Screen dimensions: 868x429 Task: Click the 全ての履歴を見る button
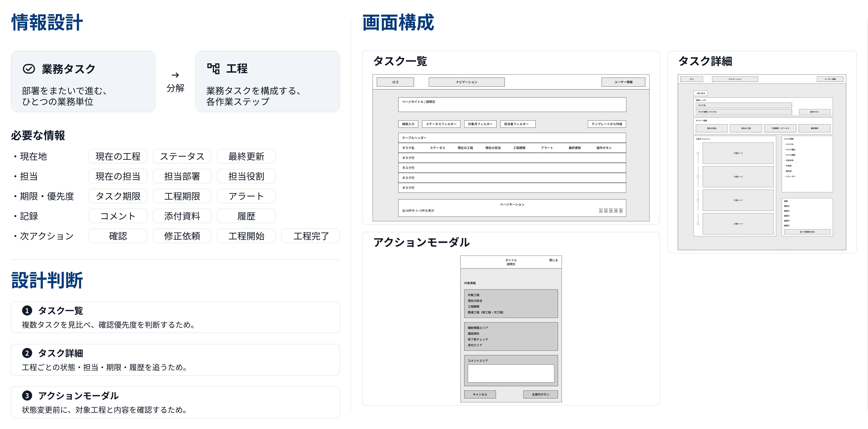[x=807, y=232]
